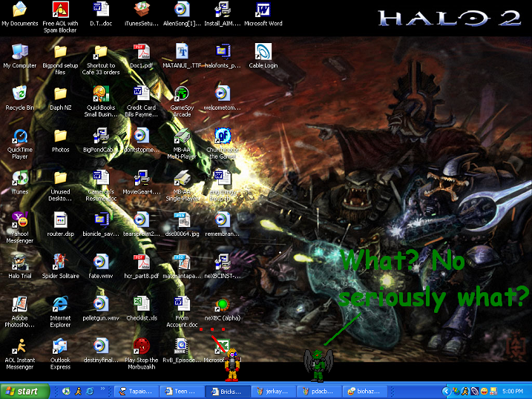532x399 pixels.
Task: Launch the Halo Trial shortcut
Action: click(x=20, y=262)
